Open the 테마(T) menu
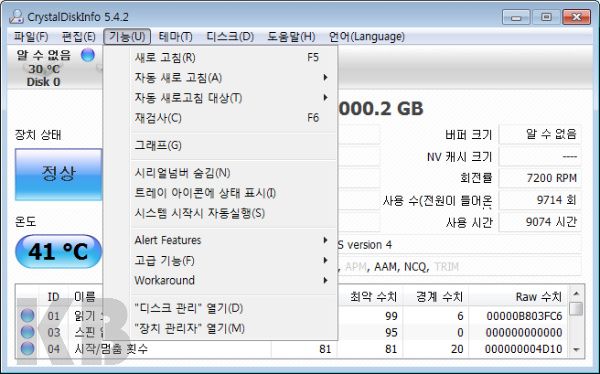The image size is (600, 374). pos(175,37)
